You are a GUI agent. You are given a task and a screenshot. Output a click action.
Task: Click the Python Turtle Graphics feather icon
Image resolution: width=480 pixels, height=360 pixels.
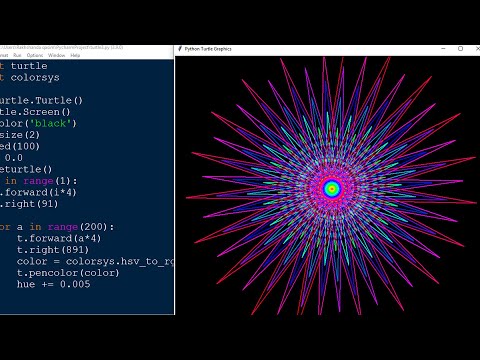coord(180,49)
